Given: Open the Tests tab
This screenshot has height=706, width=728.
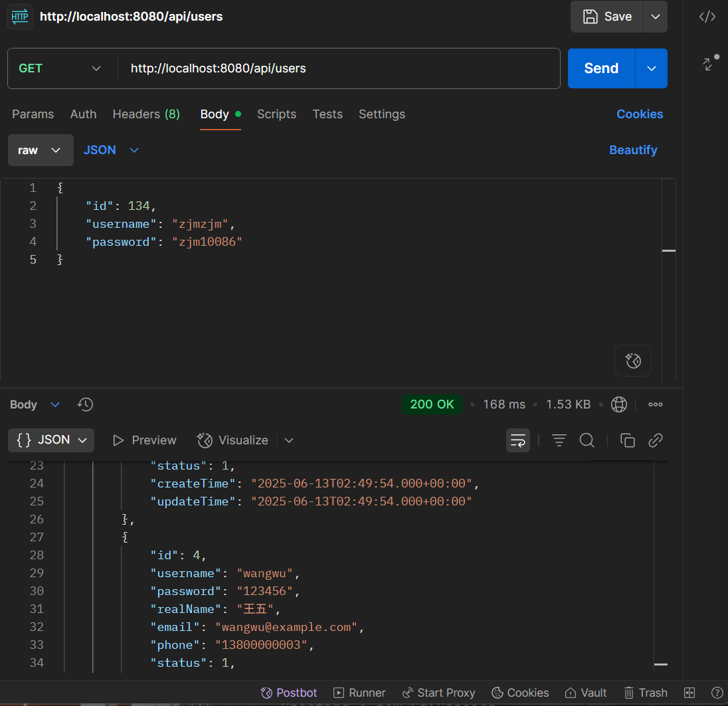Looking at the screenshot, I should point(327,114).
